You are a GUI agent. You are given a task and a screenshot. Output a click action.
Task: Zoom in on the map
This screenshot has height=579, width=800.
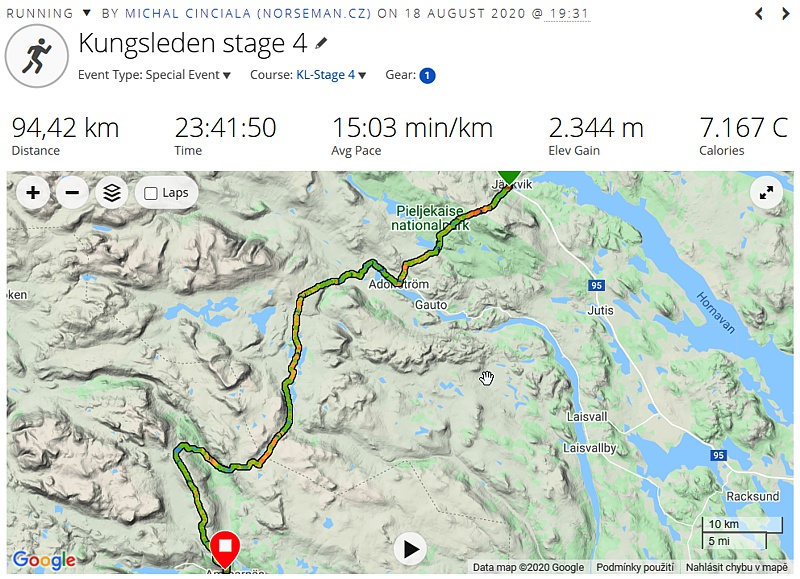(33, 193)
